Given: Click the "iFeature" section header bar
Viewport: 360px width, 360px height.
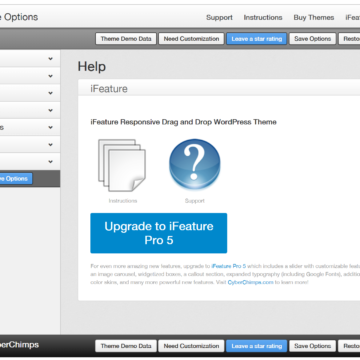Looking at the screenshot, I should pyautogui.click(x=219, y=89).
